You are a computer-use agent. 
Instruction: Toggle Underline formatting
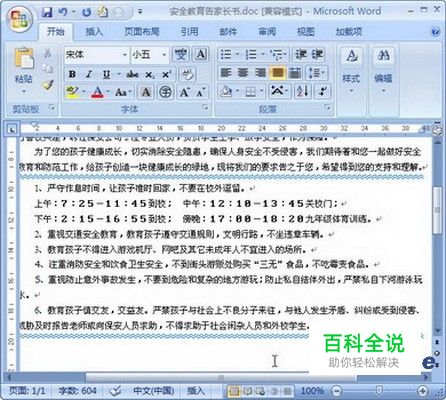tap(106, 74)
